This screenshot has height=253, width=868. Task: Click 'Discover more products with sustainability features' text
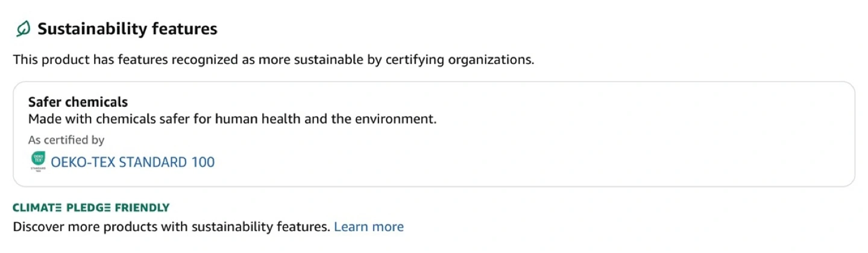coord(171,227)
